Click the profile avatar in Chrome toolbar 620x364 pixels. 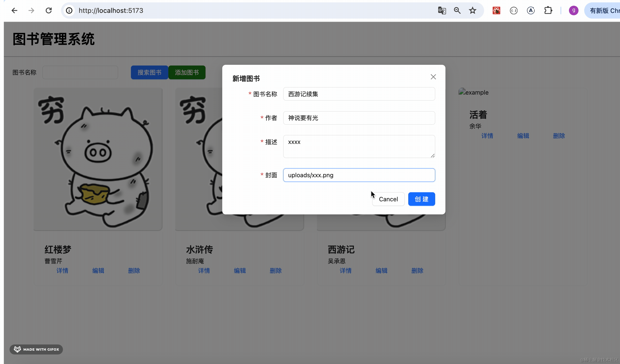pos(573,10)
